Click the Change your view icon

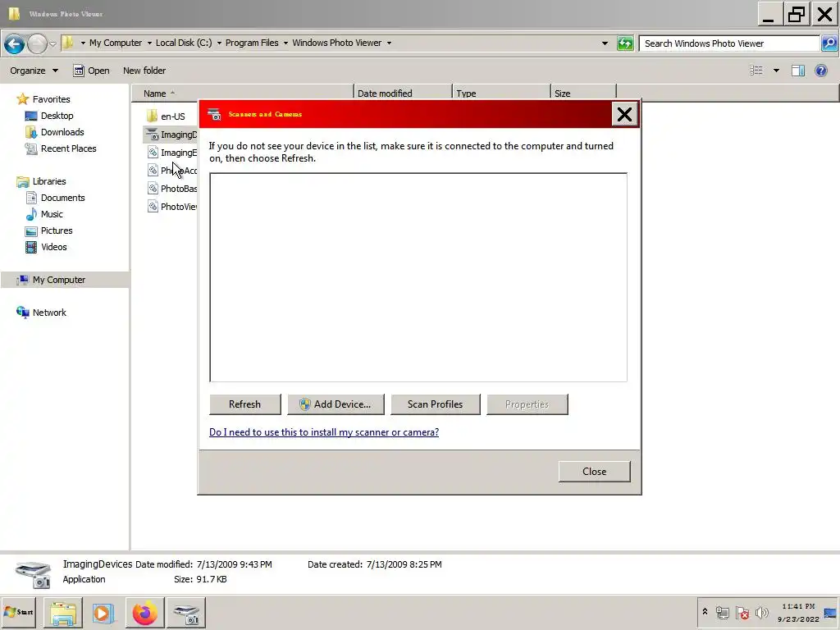tap(756, 71)
